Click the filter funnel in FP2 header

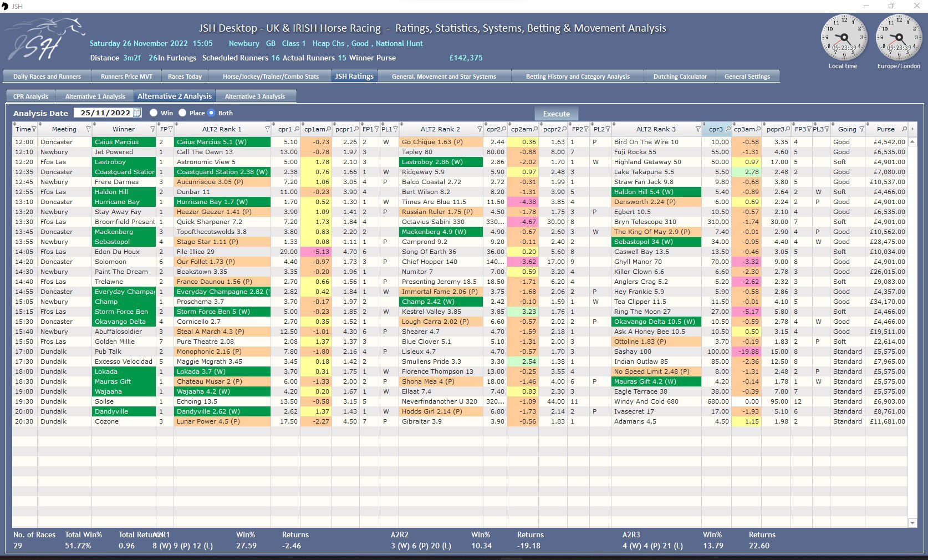click(x=586, y=129)
